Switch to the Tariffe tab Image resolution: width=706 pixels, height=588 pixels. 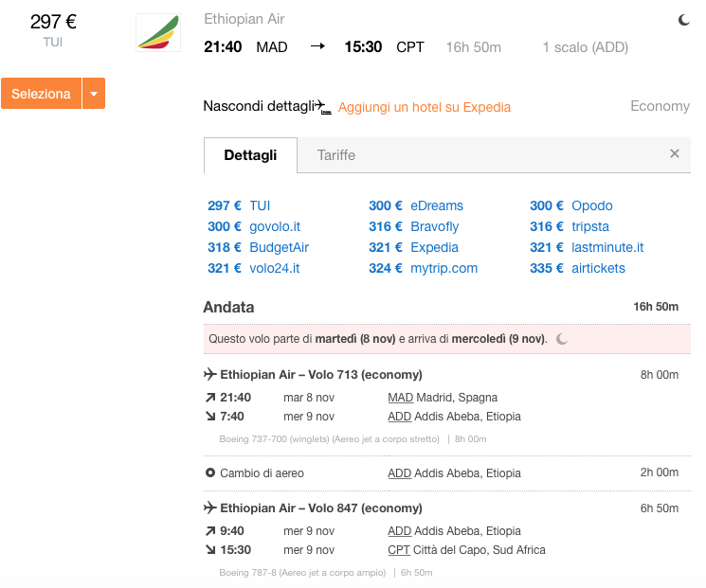[335, 155]
